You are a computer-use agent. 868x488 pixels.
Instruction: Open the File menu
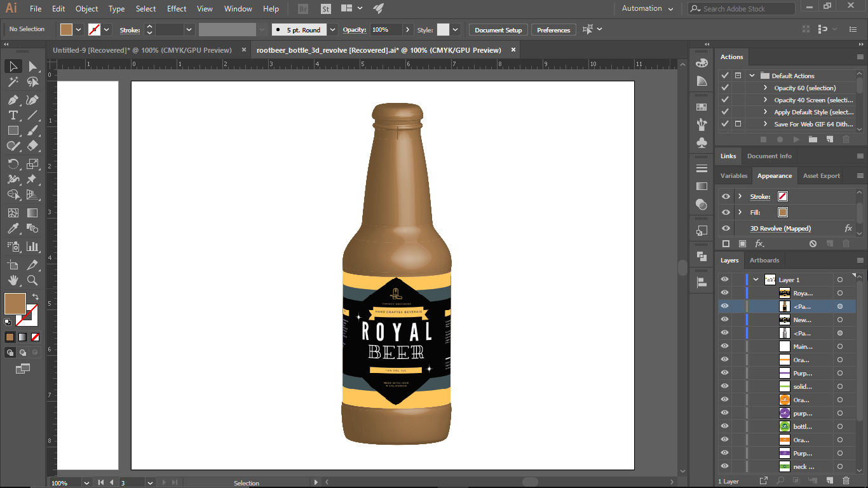tap(36, 9)
